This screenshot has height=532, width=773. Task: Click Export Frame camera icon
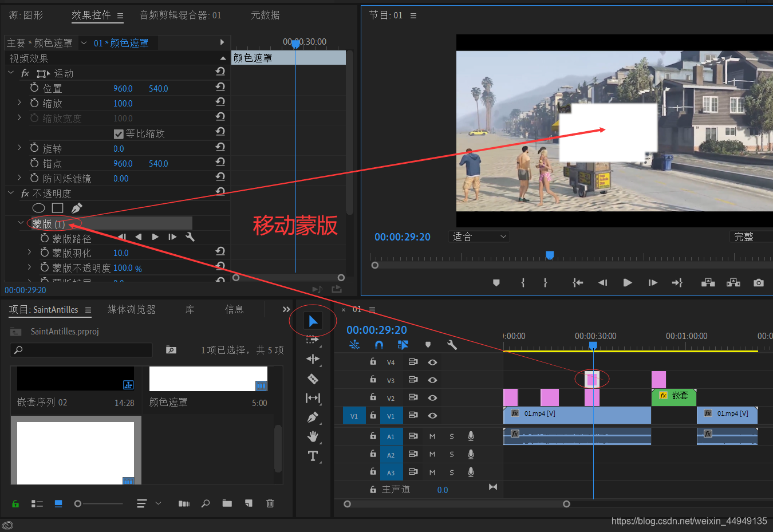click(759, 282)
